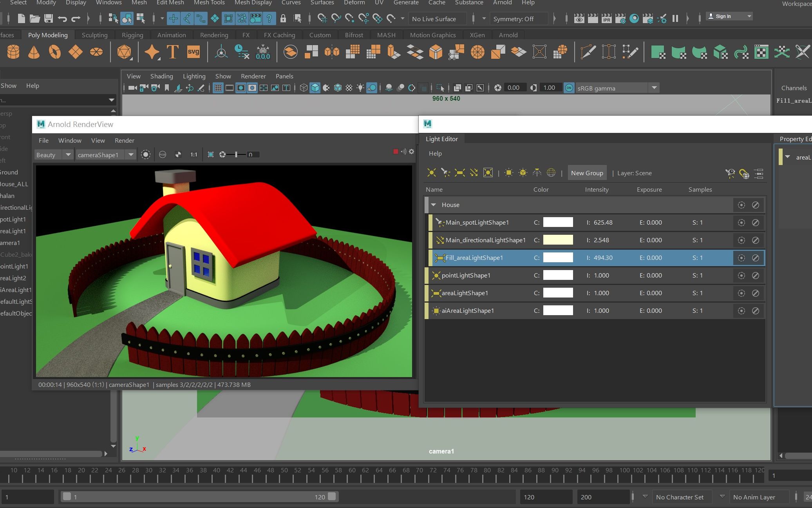Open the Render menu in RenderView

point(124,140)
